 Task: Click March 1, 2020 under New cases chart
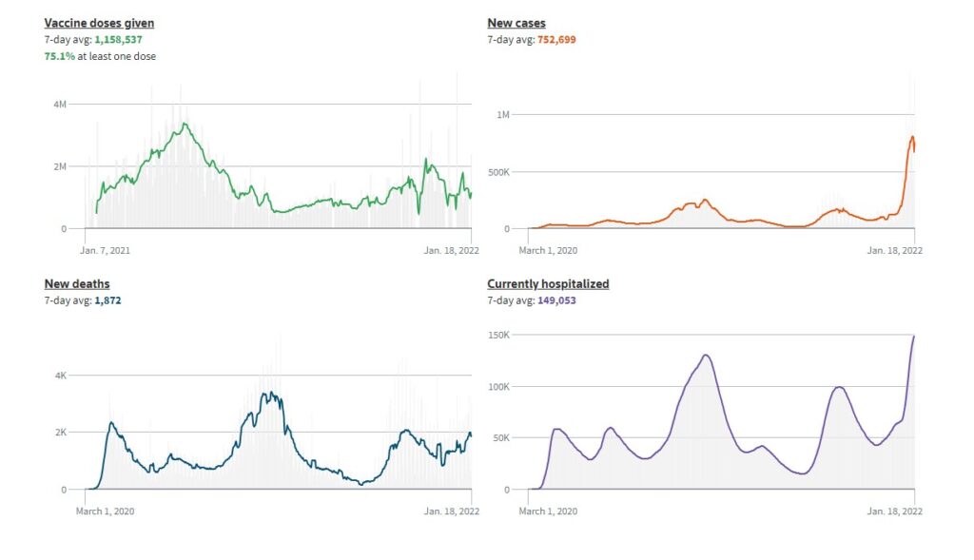tap(549, 251)
